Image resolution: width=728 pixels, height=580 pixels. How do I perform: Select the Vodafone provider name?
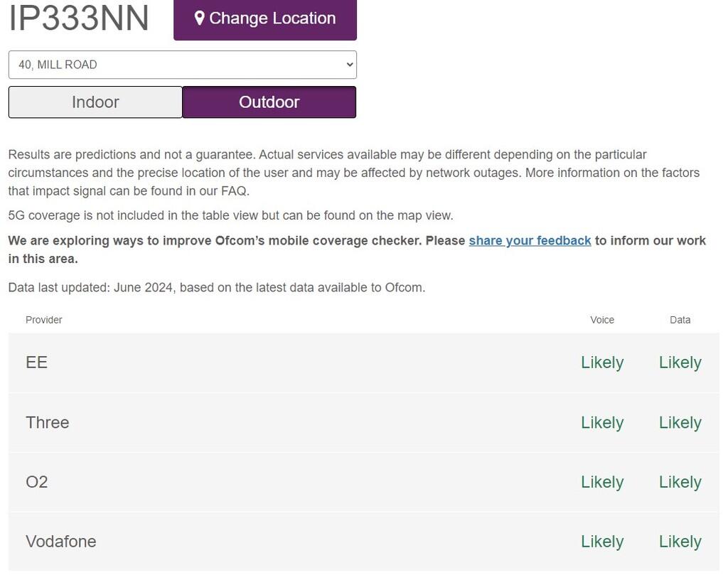[x=61, y=542]
